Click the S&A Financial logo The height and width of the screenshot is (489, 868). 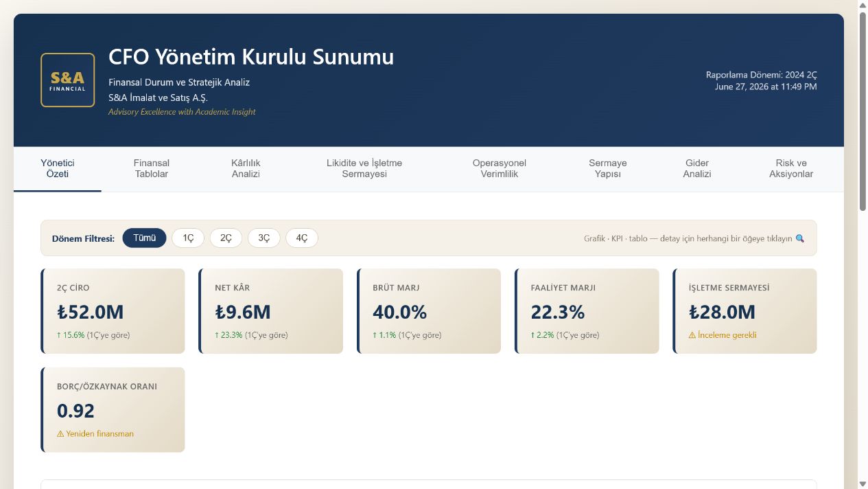click(67, 80)
